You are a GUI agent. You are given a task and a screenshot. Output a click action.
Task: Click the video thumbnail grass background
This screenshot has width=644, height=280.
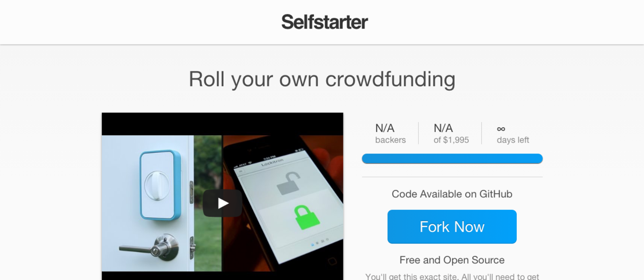click(208, 161)
